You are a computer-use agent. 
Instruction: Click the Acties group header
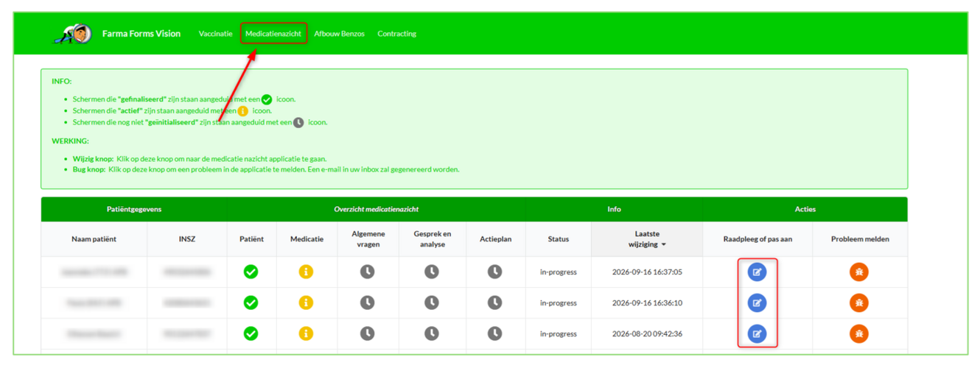(x=805, y=209)
